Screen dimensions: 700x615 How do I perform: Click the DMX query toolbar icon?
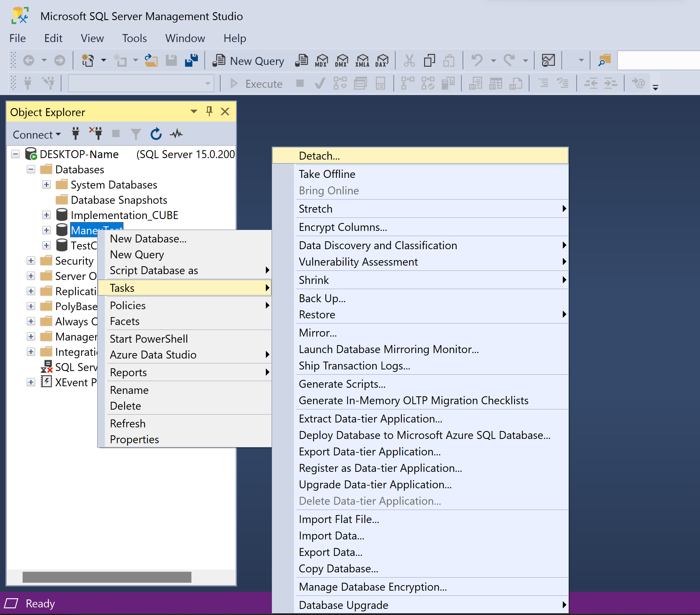(x=341, y=61)
